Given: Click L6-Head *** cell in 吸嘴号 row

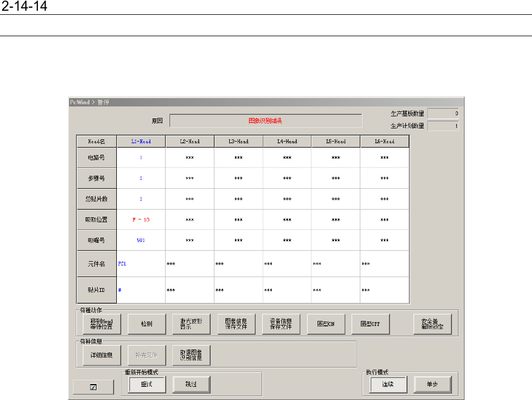Looking at the screenshot, I should [x=385, y=240].
